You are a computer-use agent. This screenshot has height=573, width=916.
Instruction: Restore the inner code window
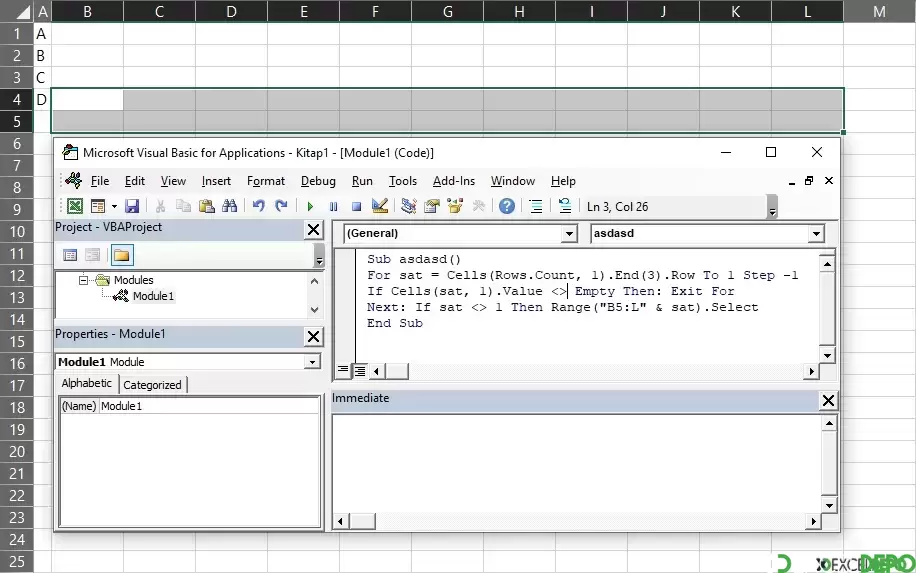(809, 181)
